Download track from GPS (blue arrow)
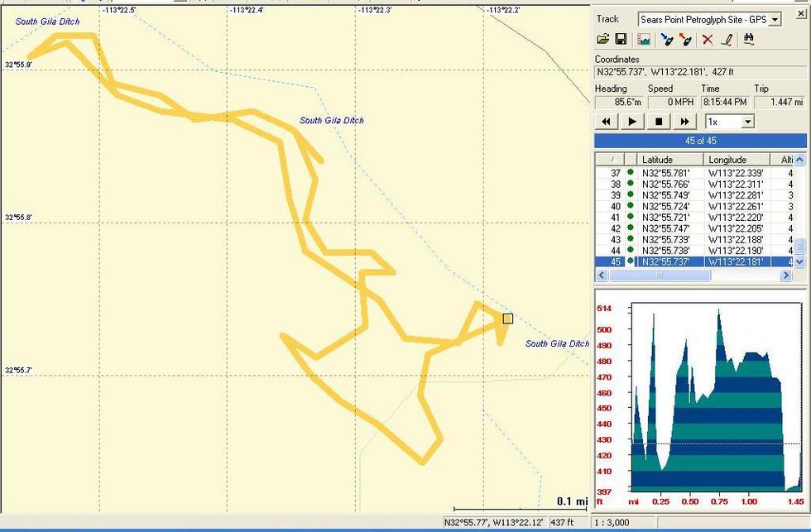Image resolution: width=811 pixels, height=532 pixels. coord(667,39)
